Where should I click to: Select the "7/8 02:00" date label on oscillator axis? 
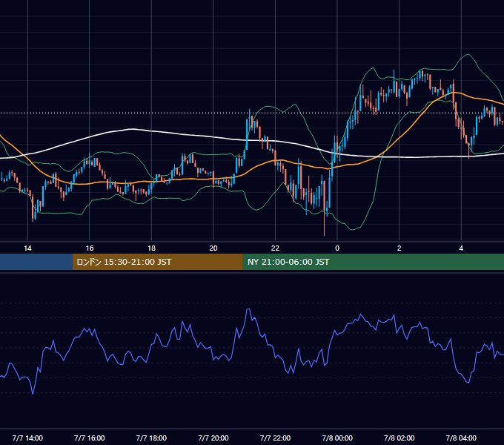click(399, 438)
